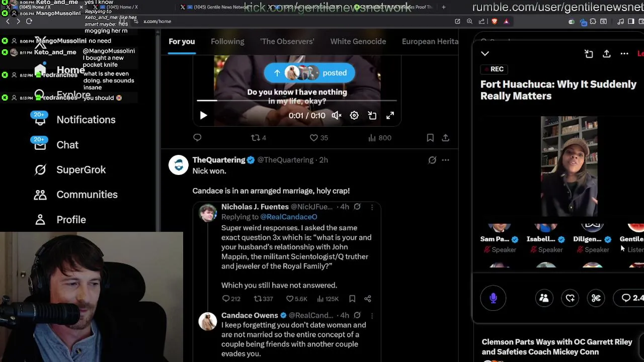Reload the page in the browser
Screen dimensions: 644x362
[x=29, y=21]
